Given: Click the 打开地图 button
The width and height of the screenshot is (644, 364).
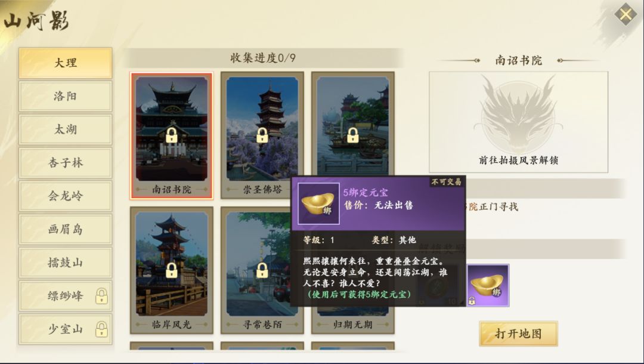Looking at the screenshot, I should pos(518,334).
